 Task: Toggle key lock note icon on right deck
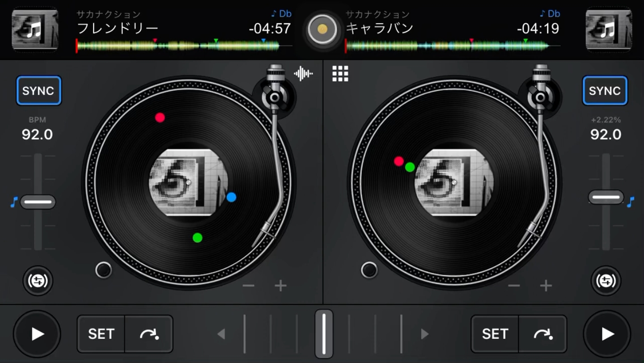631,202
